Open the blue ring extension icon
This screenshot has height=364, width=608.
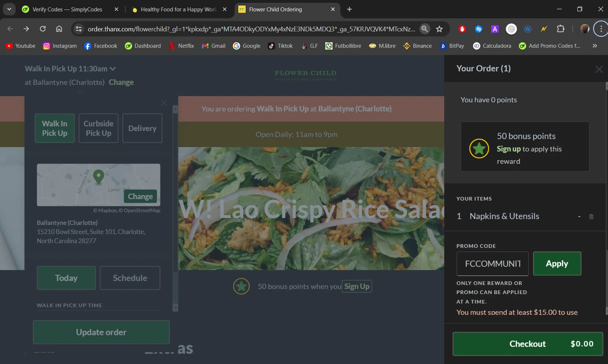[x=528, y=29]
